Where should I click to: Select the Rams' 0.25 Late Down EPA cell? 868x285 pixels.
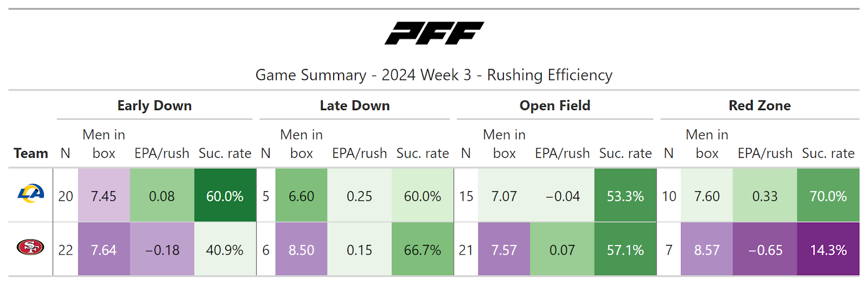(x=359, y=195)
